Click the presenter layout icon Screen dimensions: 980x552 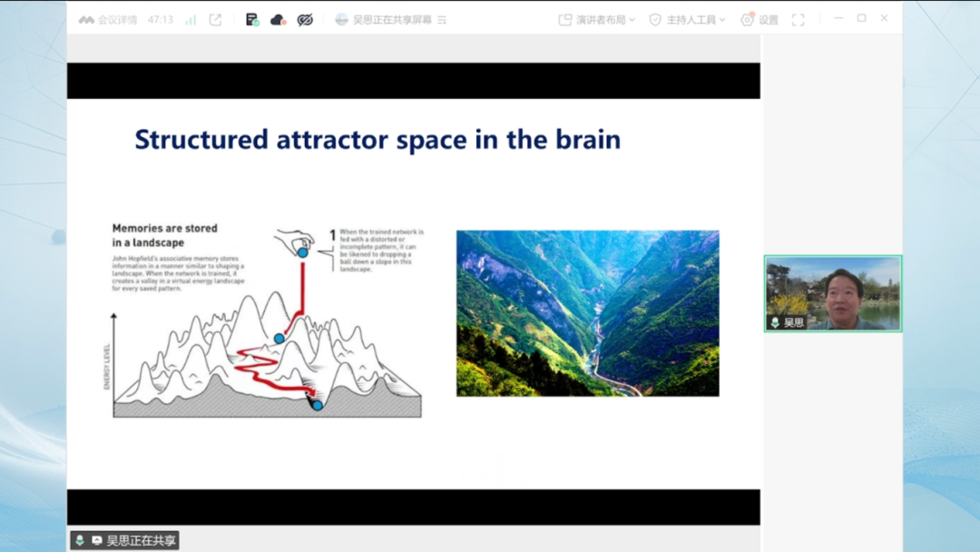point(565,20)
